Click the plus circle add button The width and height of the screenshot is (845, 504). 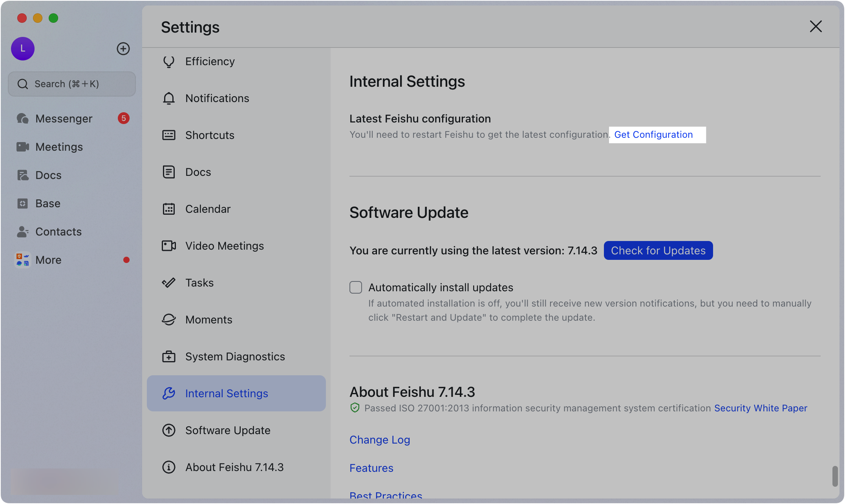coord(123,49)
